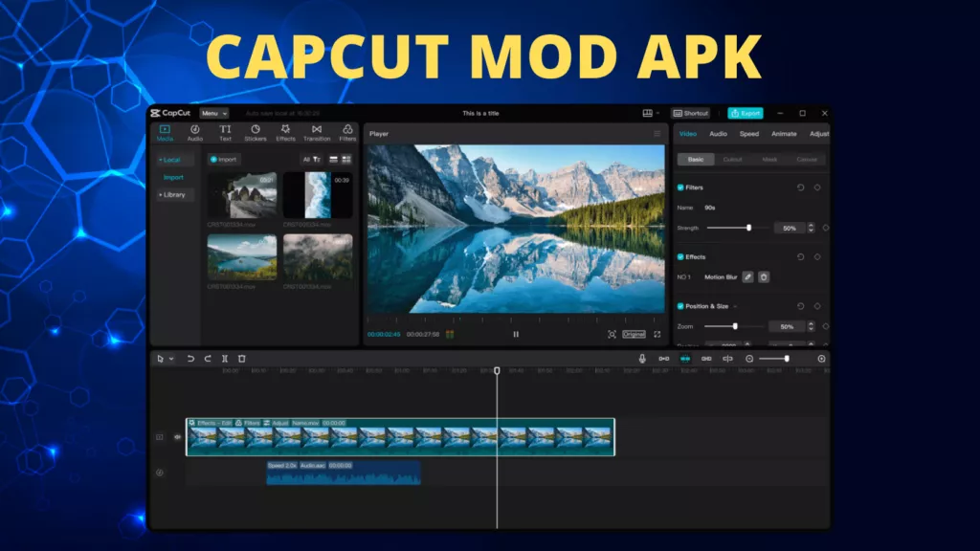Add keyframe for Zoom value
Screen dimensions: 980x551
tap(826, 326)
